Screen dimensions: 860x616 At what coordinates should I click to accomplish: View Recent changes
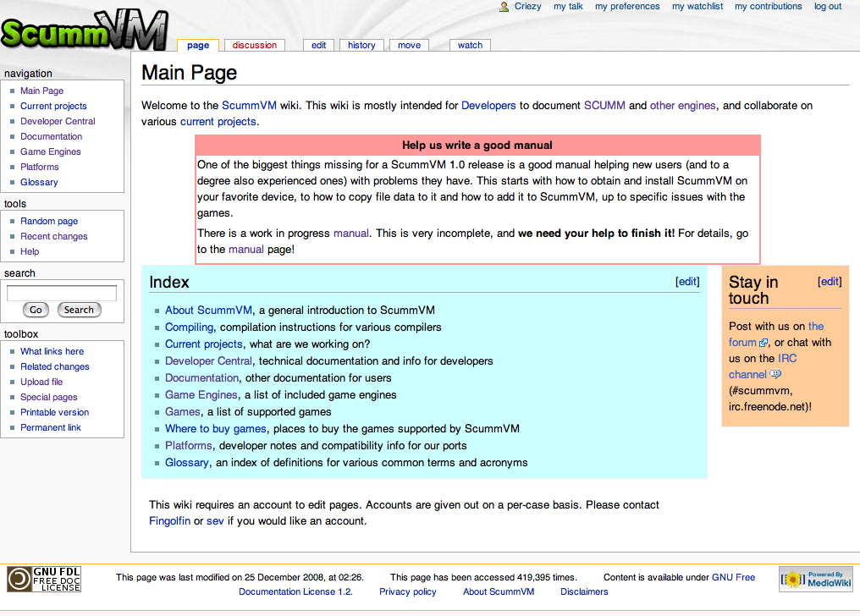point(54,237)
